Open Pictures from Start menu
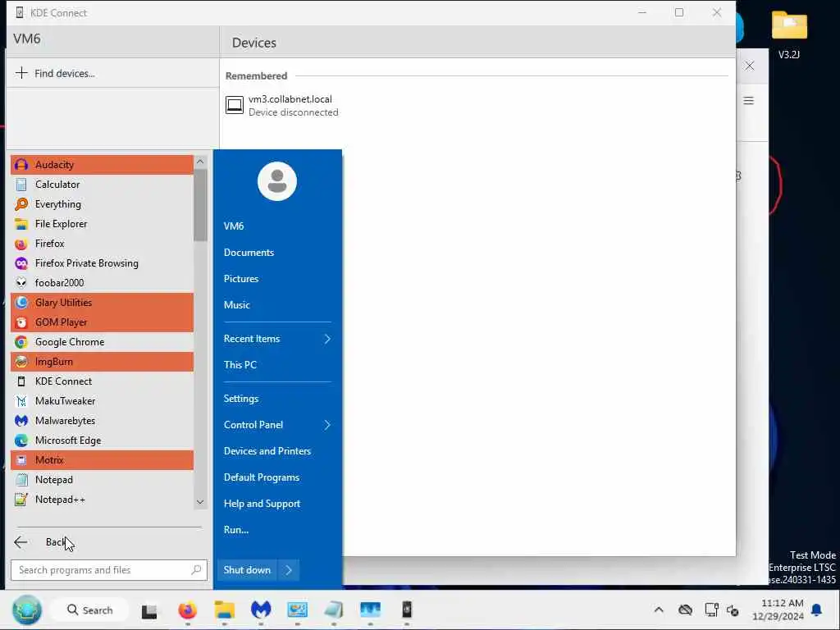Viewport: 840px width, 630px height. coord(241,279)
